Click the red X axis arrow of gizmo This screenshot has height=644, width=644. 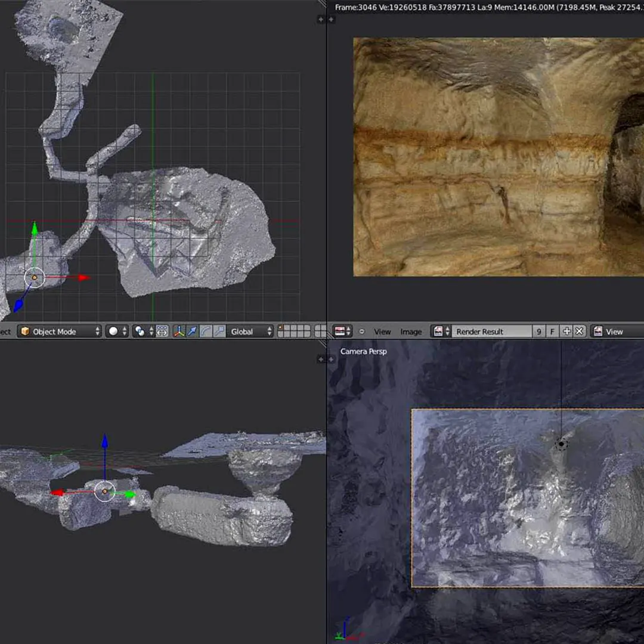83,277
